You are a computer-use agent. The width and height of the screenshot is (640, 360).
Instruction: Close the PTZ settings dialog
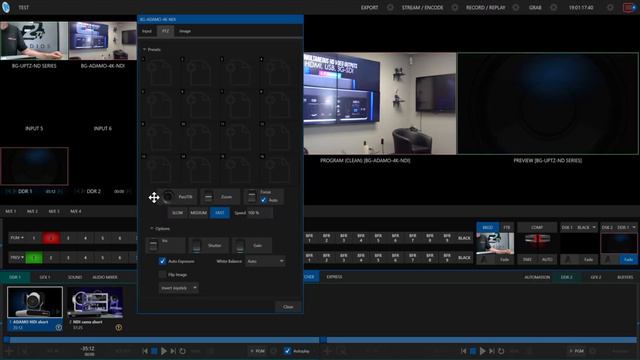288,307
